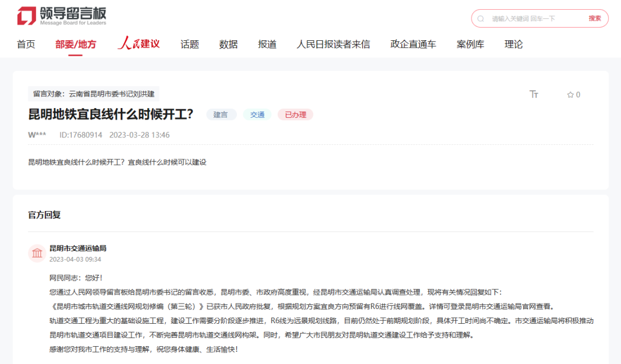Screen dimensions: 621x364
Task: Select the 部委/地方 navigation tab
Action: tap(76, 44)
